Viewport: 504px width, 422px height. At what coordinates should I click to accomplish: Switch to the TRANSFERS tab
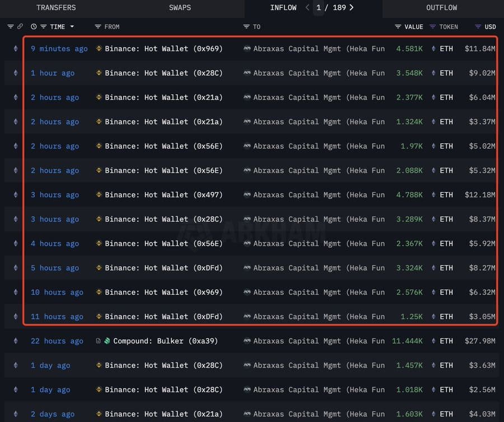point(56,8)
